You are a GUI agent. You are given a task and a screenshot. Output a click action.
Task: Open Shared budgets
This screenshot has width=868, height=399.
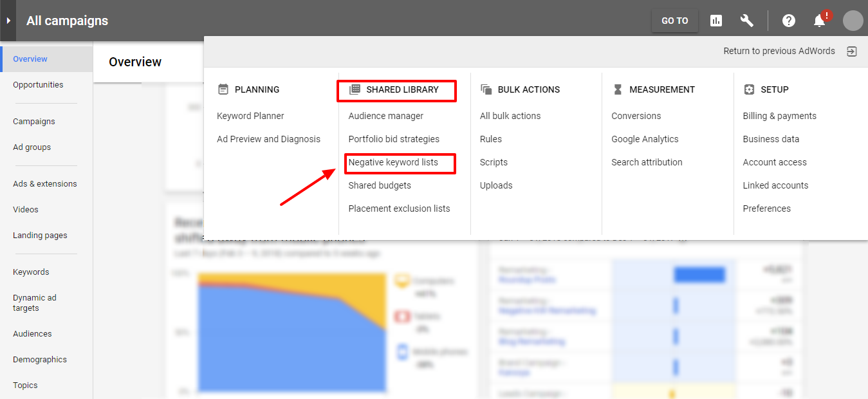click(380, 185)
